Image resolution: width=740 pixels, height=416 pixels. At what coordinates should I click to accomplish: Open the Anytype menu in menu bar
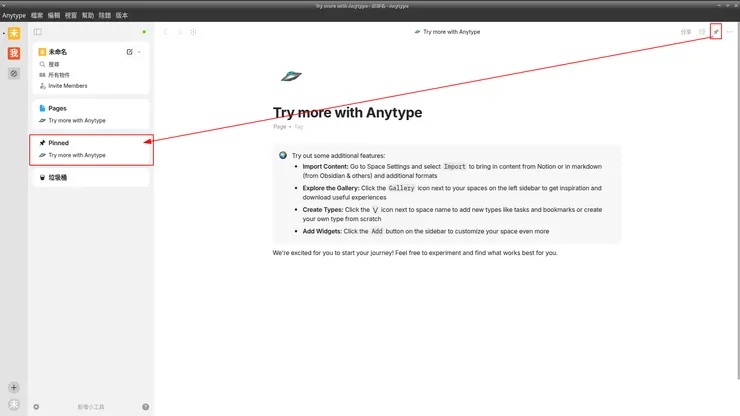14,15
